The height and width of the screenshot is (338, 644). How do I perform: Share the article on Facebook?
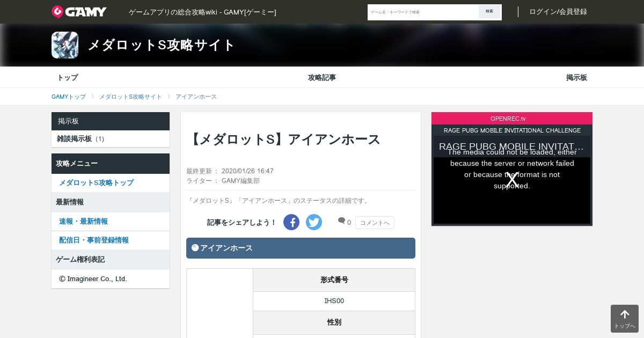[x=291, y=222]
